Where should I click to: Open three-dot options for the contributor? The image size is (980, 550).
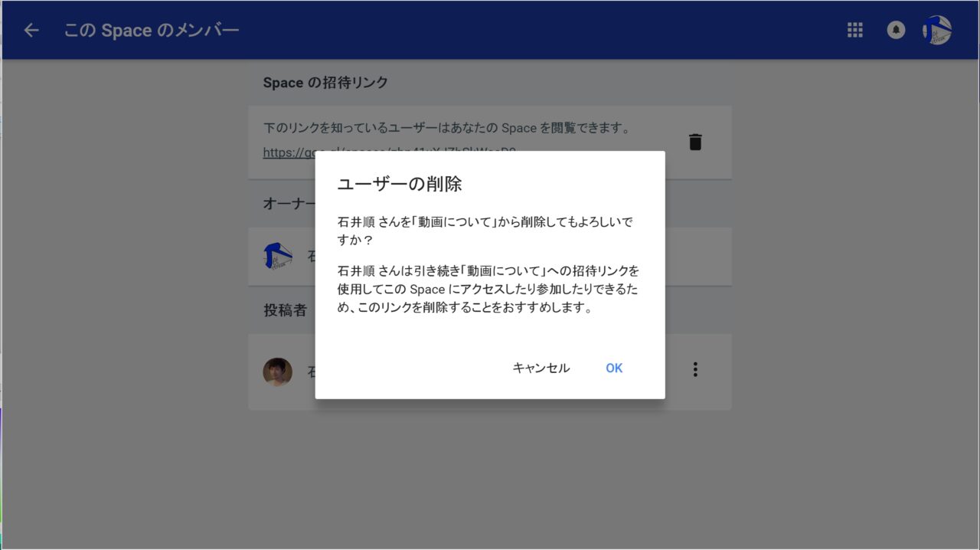[x=695, y=370]
